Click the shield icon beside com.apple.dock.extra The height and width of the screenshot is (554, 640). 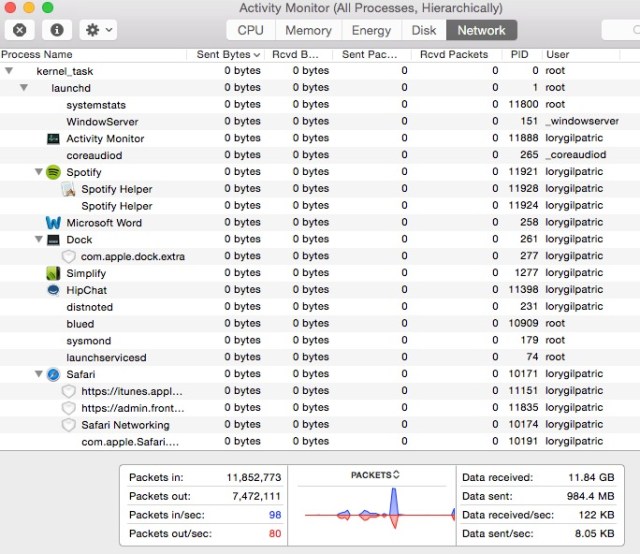tap(69, 256)
